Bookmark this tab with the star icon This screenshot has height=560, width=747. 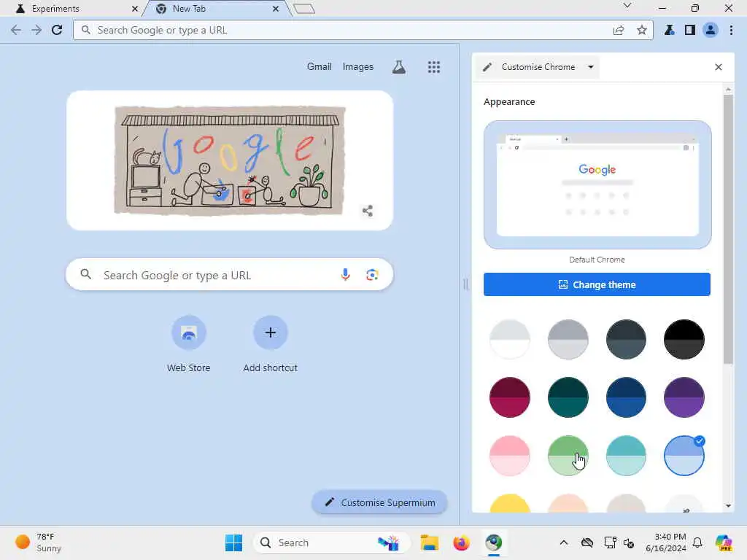(642, 30)
